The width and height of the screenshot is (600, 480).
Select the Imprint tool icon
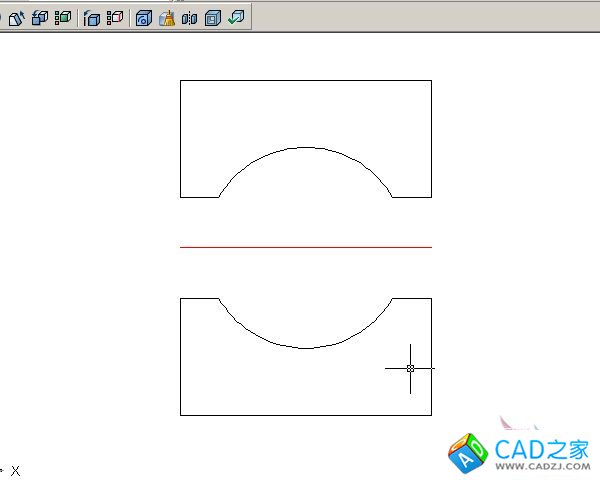(144, 17)
